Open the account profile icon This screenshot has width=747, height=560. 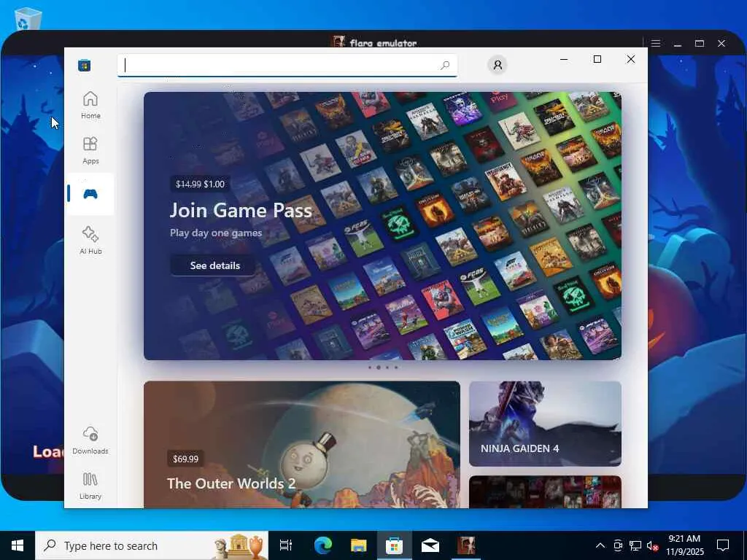coord(498,65)
